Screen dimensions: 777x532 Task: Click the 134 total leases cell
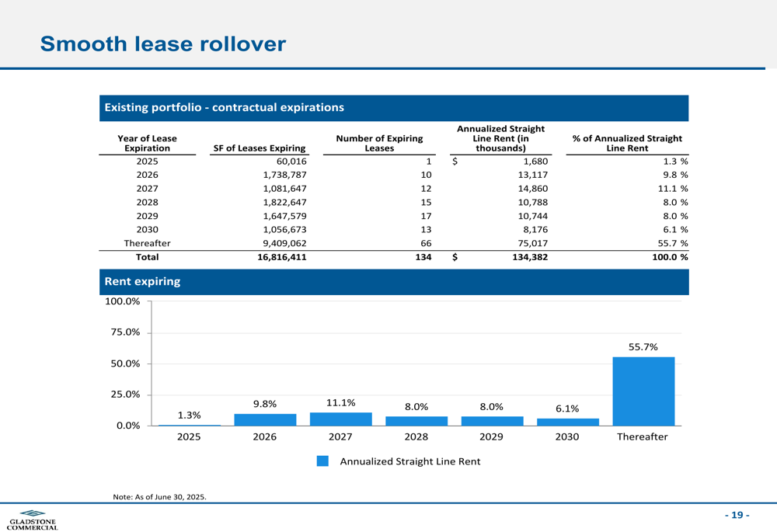[423, 257]
